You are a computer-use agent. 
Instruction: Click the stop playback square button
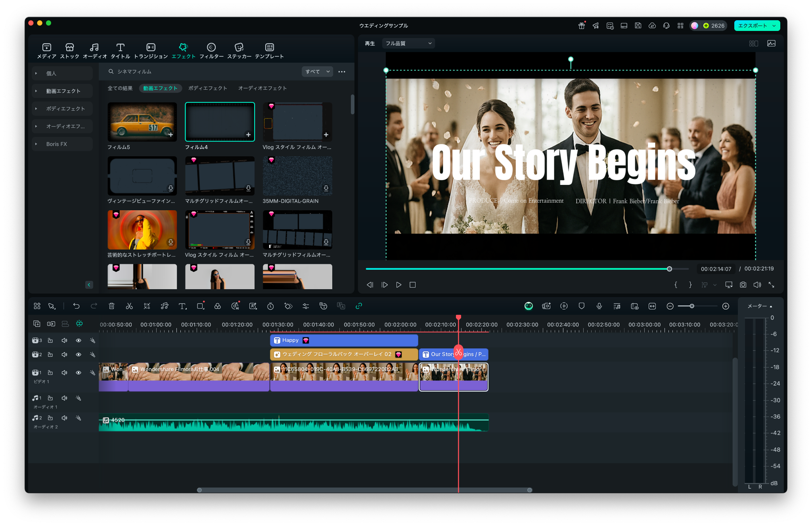[x=413, y=285]
